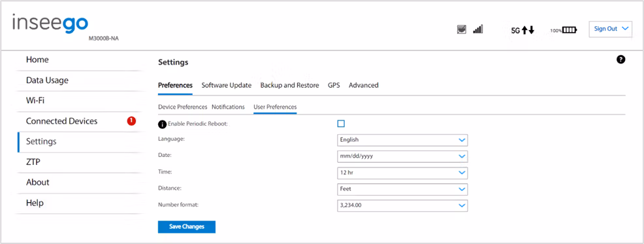Switch to the Software Update tab

pos(226,85)
